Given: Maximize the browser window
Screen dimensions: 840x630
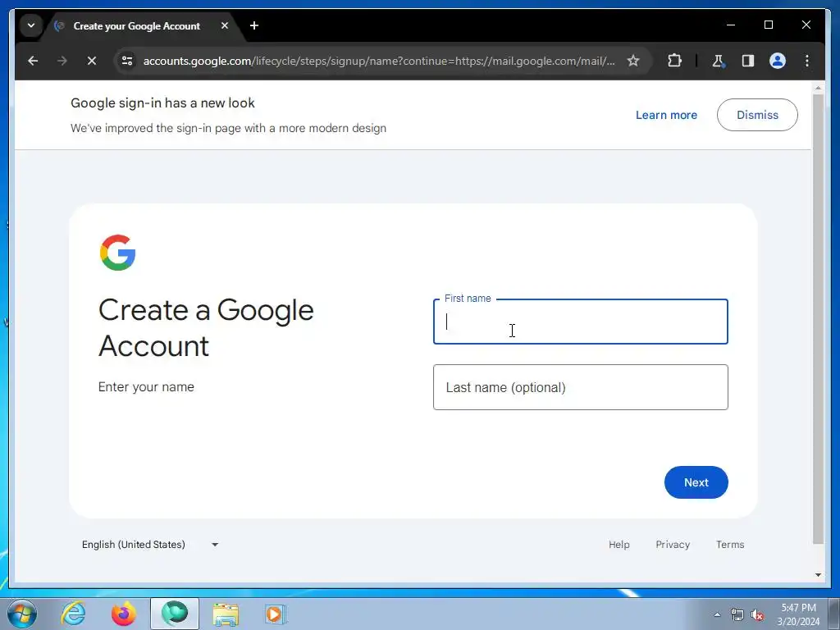Looking at the screenshot, I should click(x=768, y=25).
